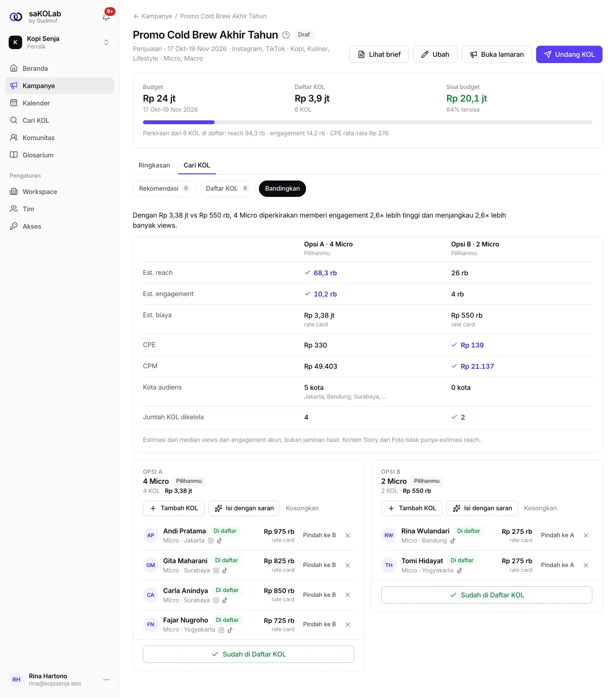Open the notifications bell

pyautogui.click(x=106, y=17)
